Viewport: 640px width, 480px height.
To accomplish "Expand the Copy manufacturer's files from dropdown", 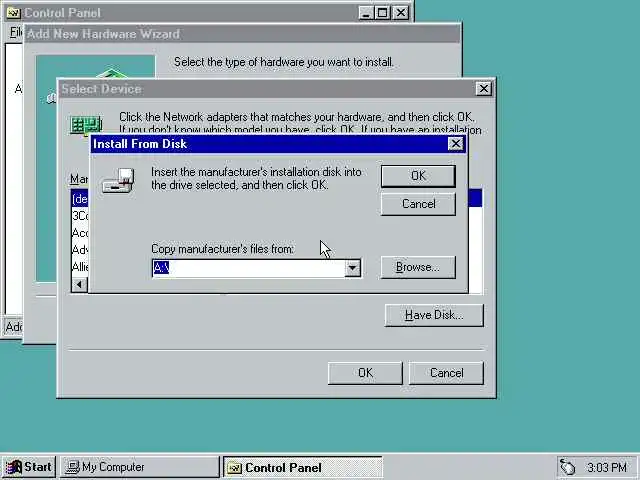I will (353, 268).
